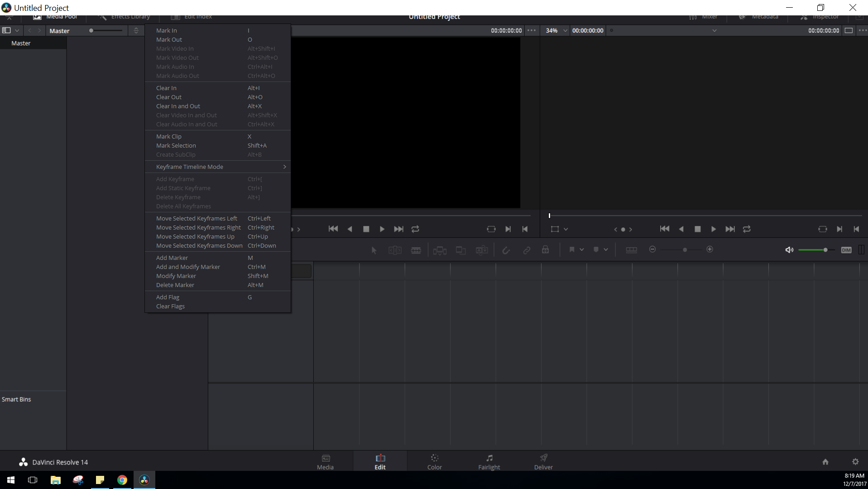Toggle the DIM audio button
This screenshot has width=868, height=489.
(846, 250)
